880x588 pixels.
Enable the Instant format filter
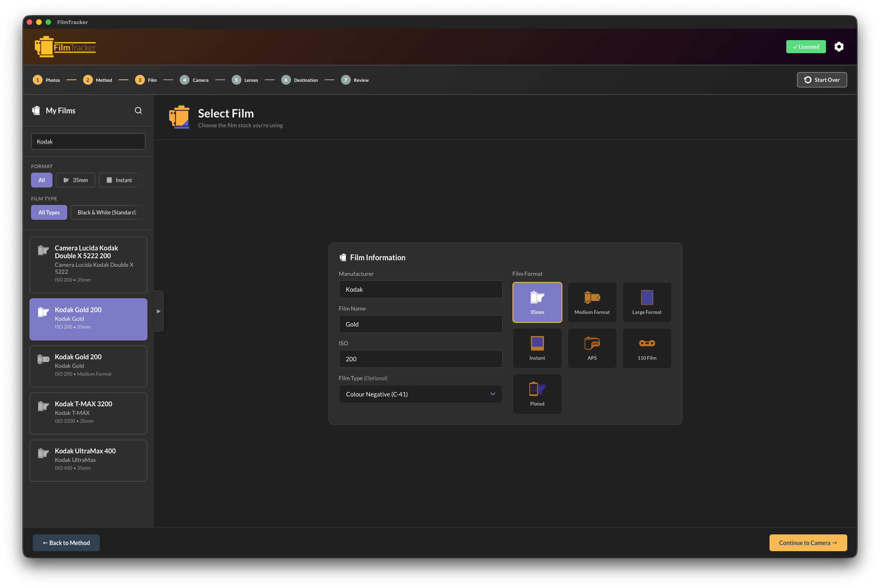[119, 180]
